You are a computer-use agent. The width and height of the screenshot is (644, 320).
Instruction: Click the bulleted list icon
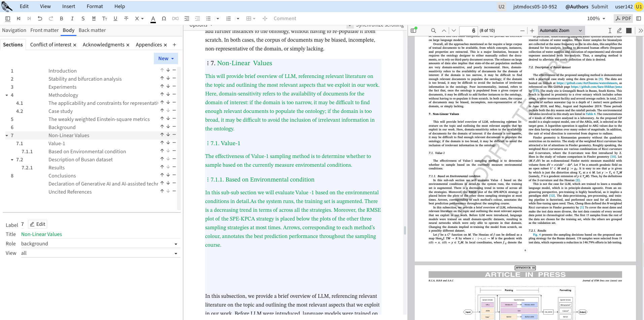pos(208,18)
